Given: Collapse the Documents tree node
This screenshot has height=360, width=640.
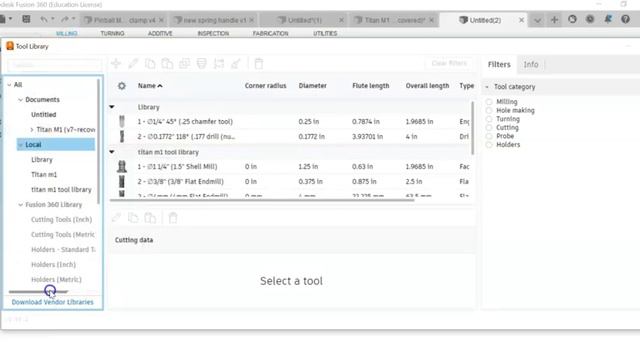Looking at the screenshot, I should [x=20, y=100].
